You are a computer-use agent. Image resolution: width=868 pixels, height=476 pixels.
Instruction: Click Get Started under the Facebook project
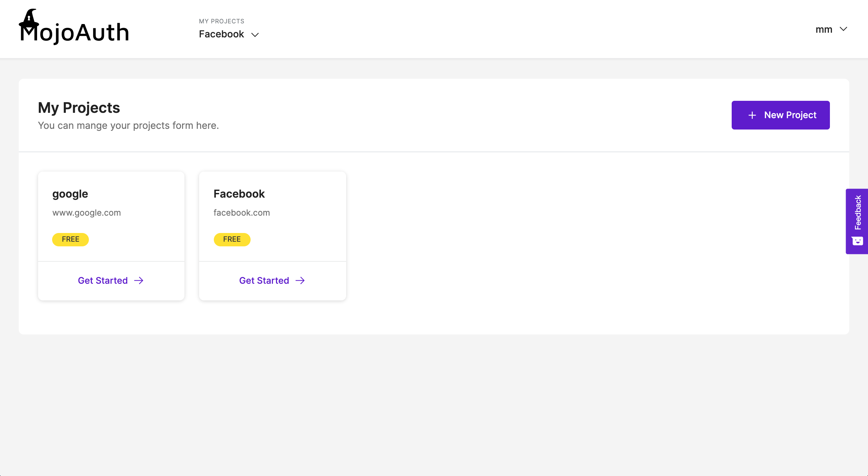[264, 280]
